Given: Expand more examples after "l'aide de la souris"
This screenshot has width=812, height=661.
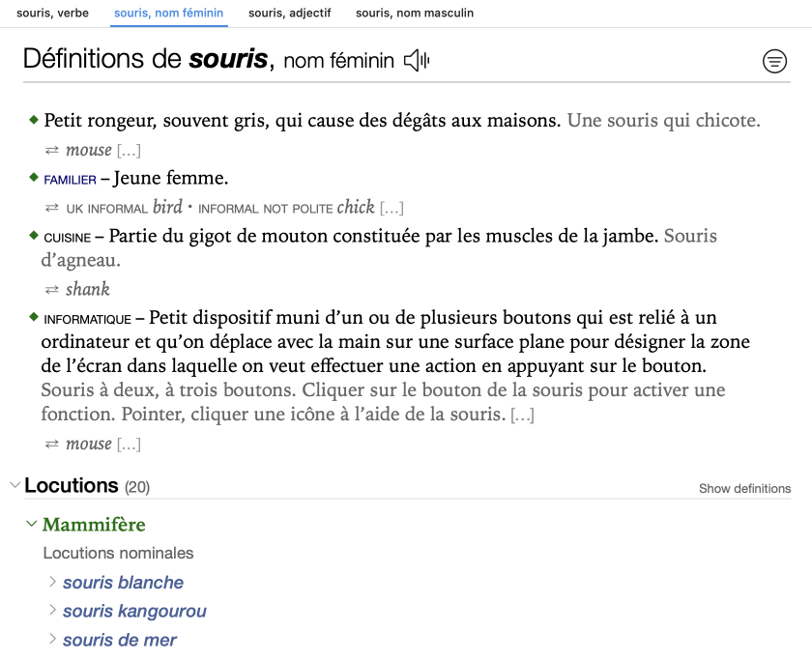Looking at the screenshot, I should coord(522,416).
